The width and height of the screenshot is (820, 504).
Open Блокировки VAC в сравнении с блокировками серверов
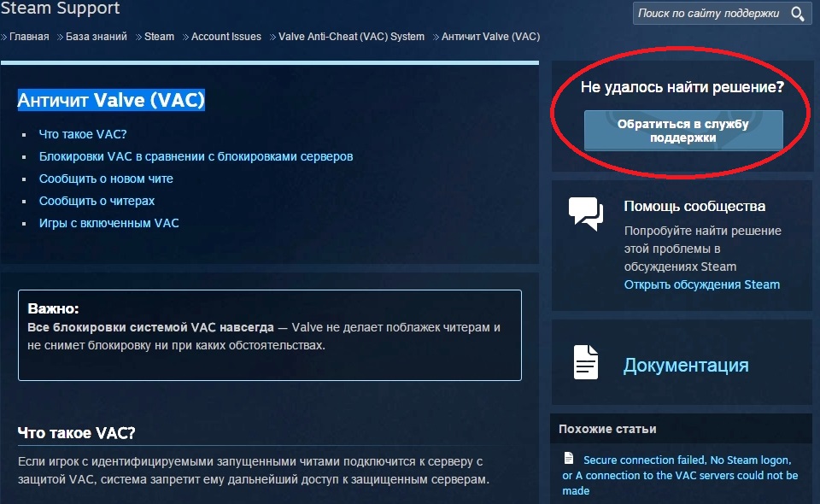196,156
